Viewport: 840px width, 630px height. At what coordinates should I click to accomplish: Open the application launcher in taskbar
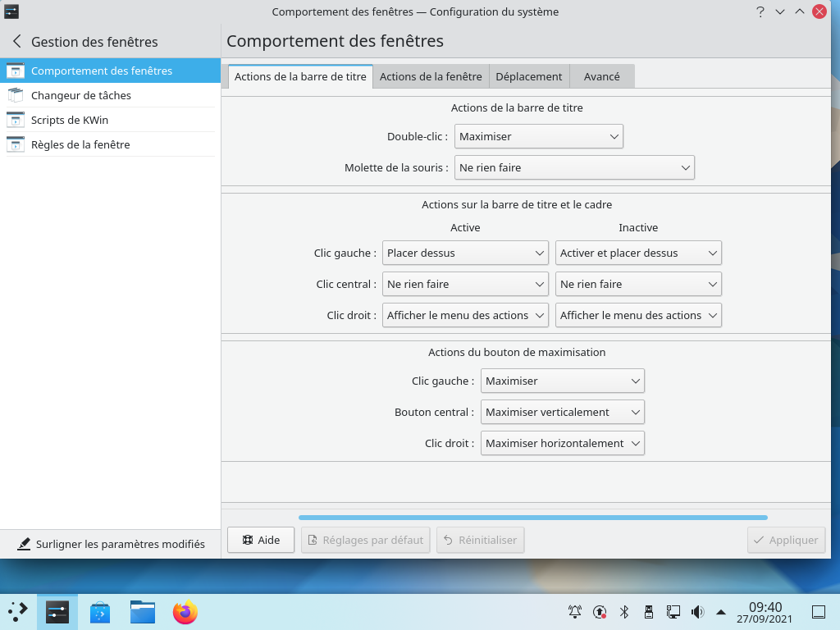(x=18, y=612)
